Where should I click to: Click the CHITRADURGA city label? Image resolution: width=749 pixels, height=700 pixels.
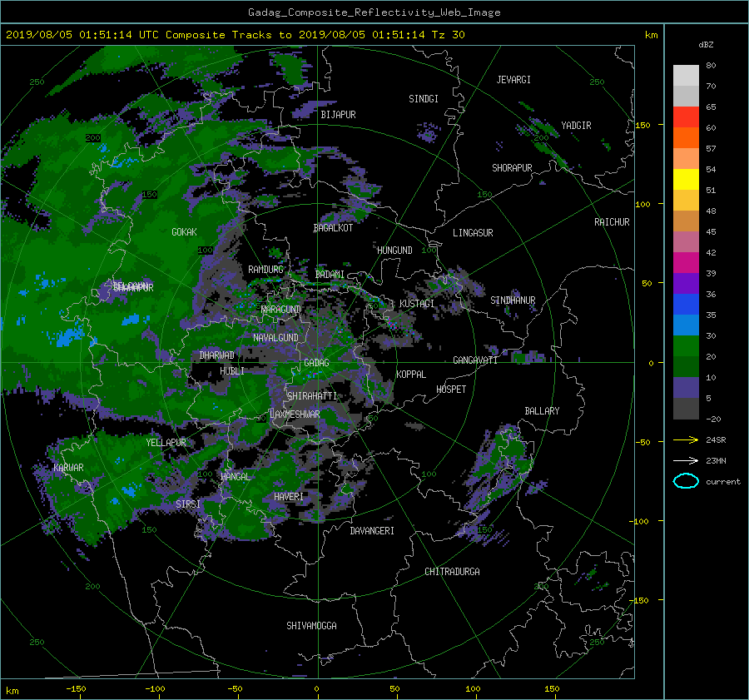click(x=452, y=572)
